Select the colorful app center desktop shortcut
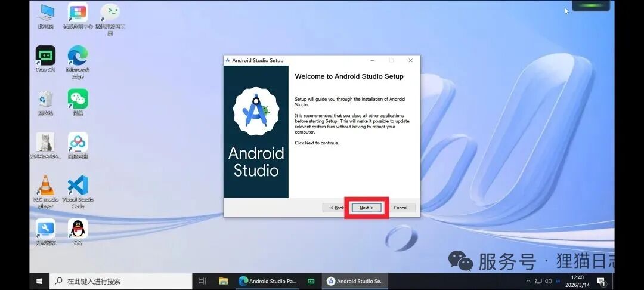Image resolution: width=644 pixels, height=290 pixels. 78,16
